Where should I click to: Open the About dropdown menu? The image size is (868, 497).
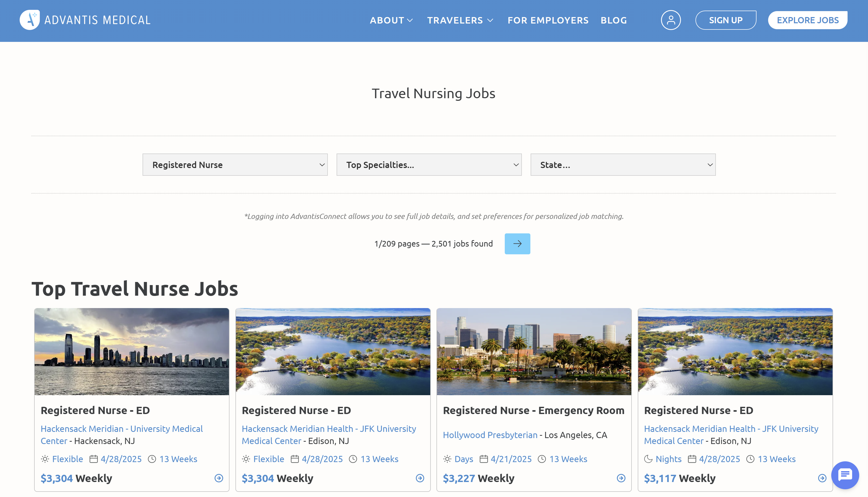coord(391,20)
